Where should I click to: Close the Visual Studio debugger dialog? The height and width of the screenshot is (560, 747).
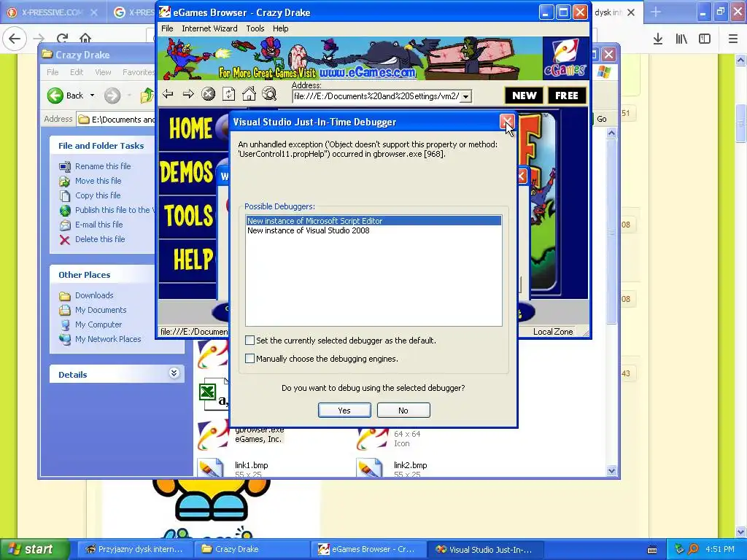pos(507,122)
